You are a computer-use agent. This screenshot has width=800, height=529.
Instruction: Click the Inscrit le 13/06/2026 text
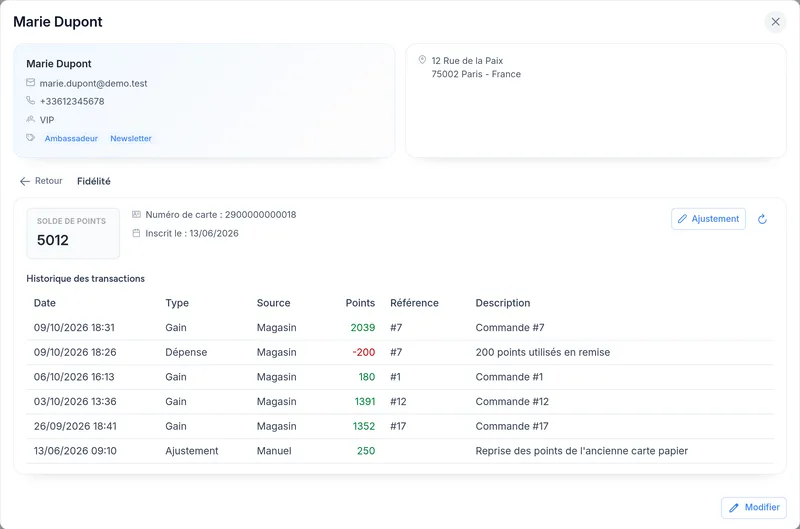click(x=192, y=234)
